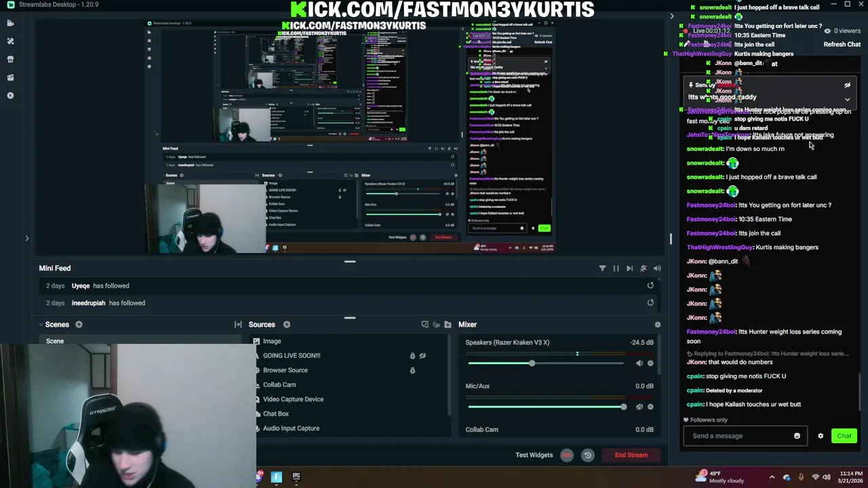868x488 pixels.
Task: Click Refresh Chat link
Action: click(842, 45)
